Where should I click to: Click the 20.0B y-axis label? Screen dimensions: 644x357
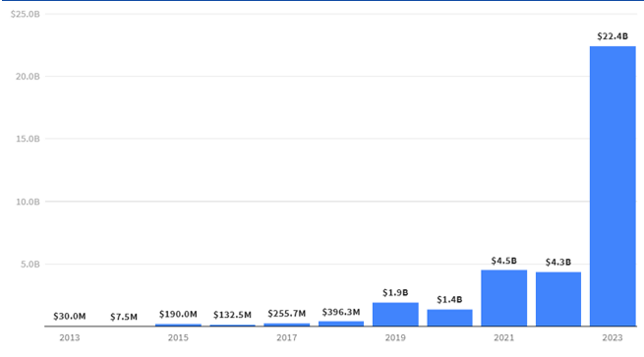tap(28, 77)
